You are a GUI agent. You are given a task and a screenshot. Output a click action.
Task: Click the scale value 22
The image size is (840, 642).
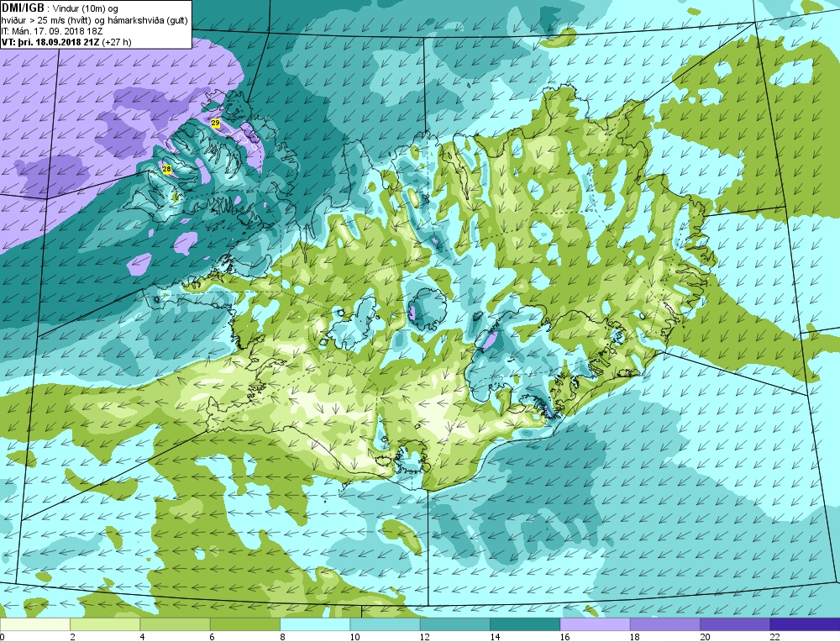pos(774,637)
